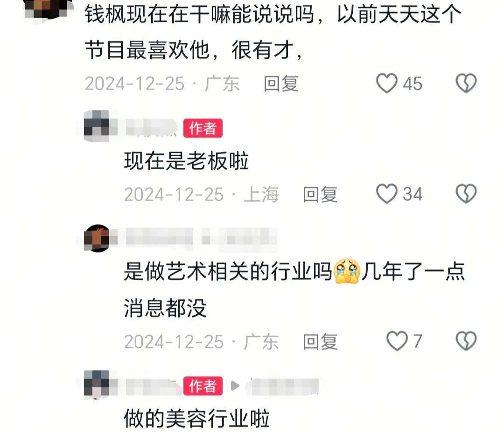Dislike the 是做艺术相关的行业吗 comment
The width and height of the screenshot is (504, 434).
466,341
